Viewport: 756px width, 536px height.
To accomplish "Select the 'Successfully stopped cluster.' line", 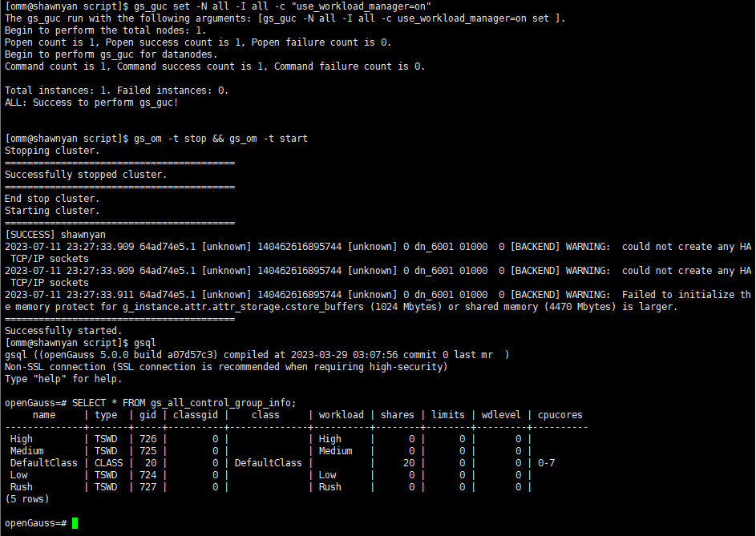I will coord(86,175).
